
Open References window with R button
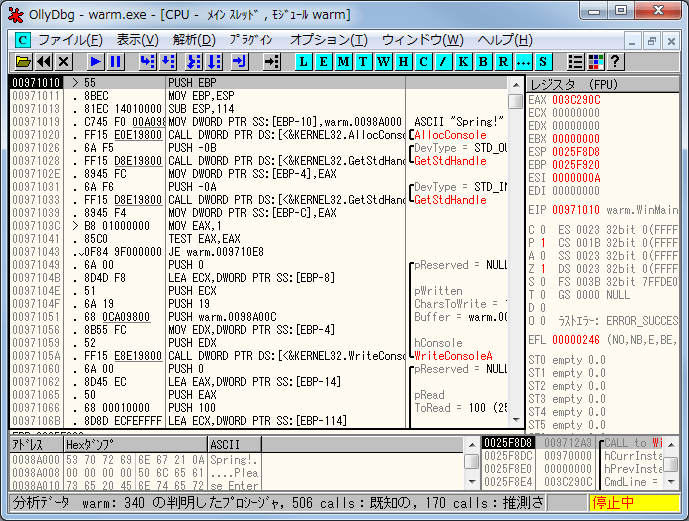(503, 62)
